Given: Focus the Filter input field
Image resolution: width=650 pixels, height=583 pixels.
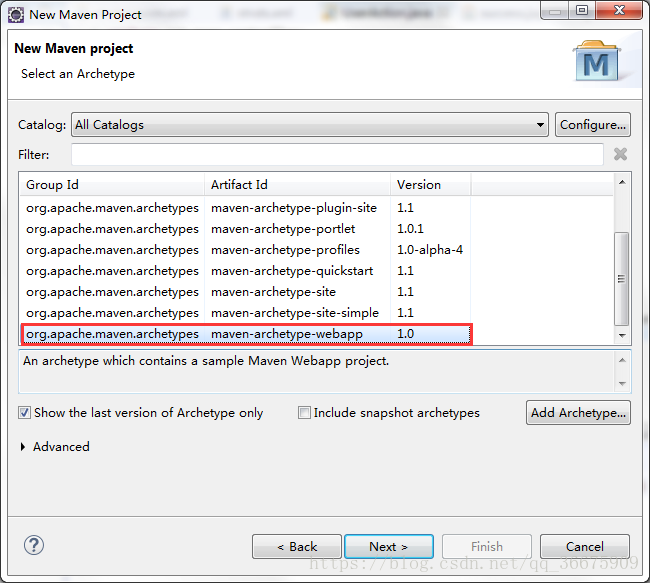Looking at the screenshot, I should [x=337, y=154].
